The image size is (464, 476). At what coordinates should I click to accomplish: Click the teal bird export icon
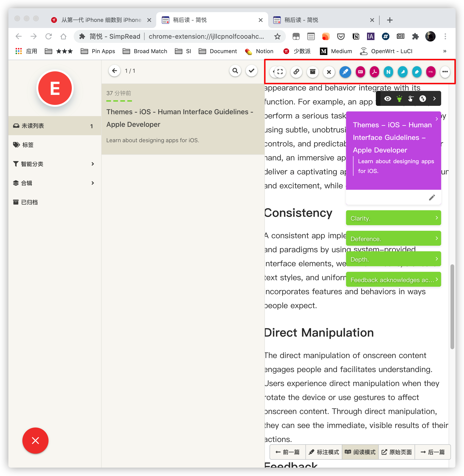pyautogui.click(x=403, y=72)
